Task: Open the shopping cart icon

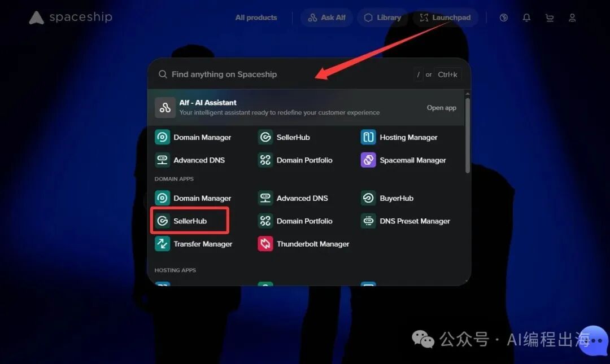Action: tap(550, 17)
